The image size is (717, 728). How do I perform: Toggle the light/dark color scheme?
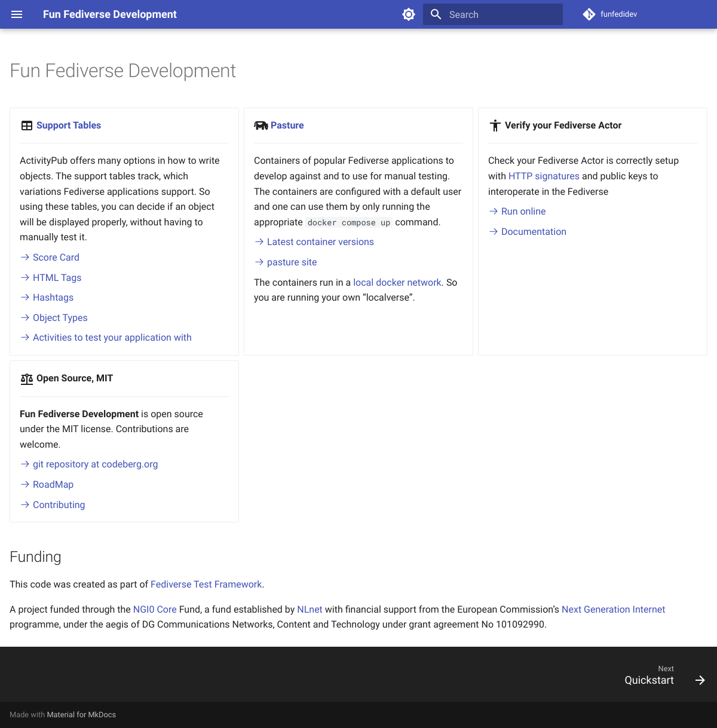coord(409,14)
